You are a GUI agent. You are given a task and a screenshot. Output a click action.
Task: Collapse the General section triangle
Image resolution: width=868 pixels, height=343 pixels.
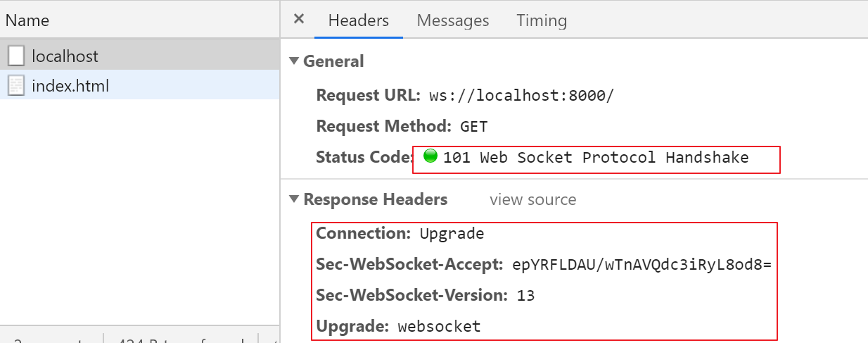(294, 61)
